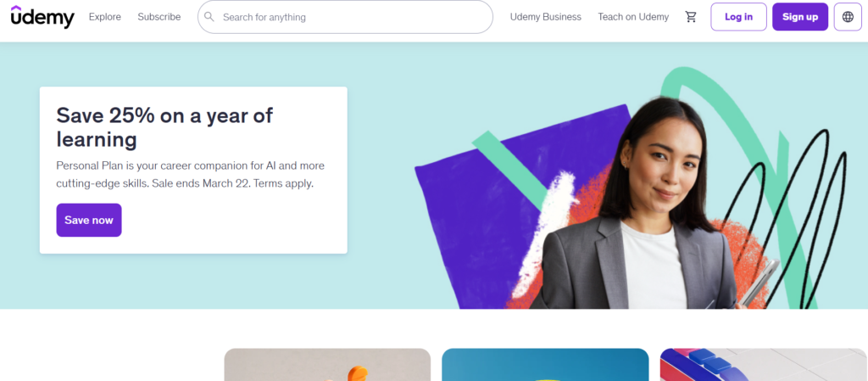Open the Explore menu
868x381 pixels.
(x=105, y=17)
